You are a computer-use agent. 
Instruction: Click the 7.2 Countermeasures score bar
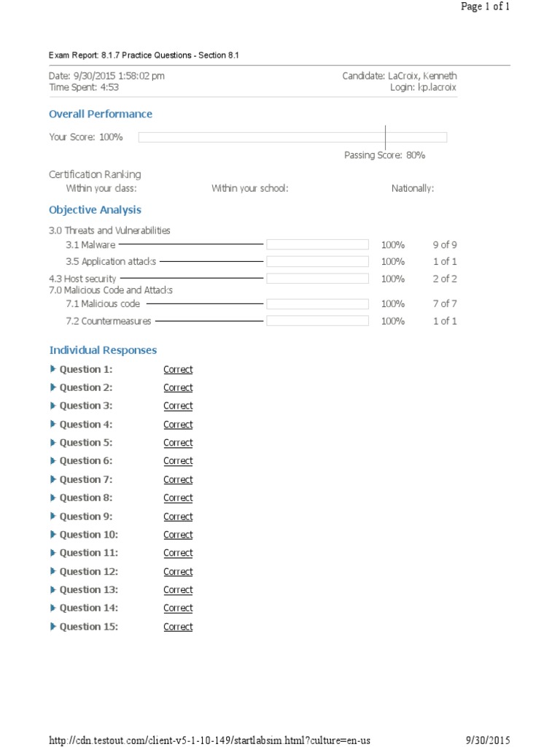(x=318, y=321)
